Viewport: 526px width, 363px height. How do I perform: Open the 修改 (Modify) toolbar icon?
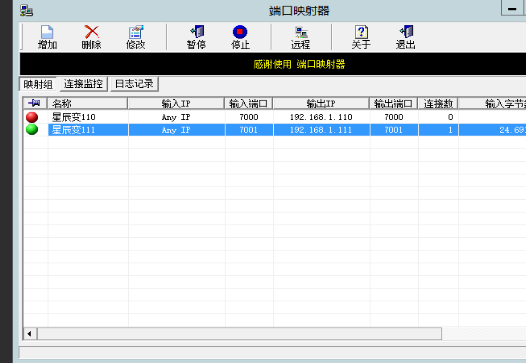click(x=136, y=37)
